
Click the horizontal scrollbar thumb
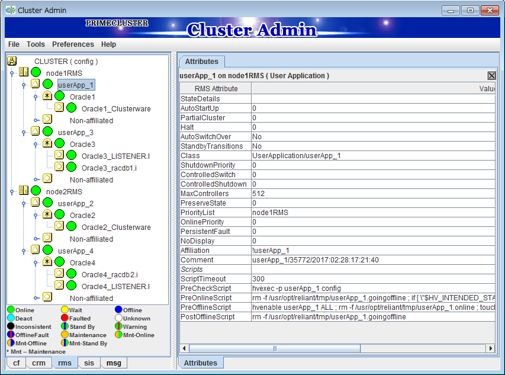[x=275, y=348]
